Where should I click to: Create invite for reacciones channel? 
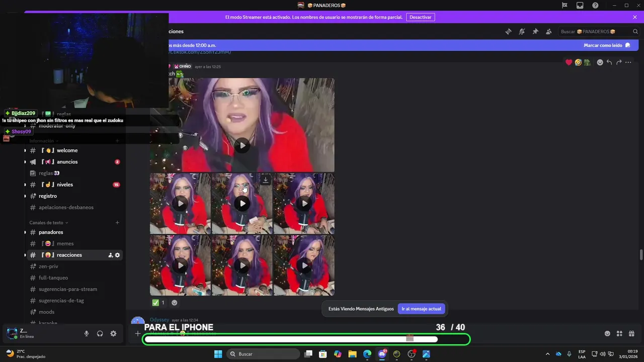(110, 255)
